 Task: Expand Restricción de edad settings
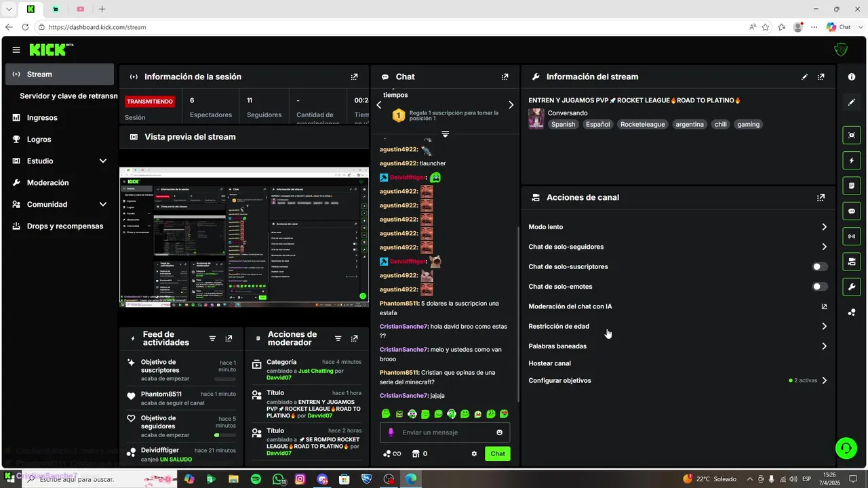point(678,326)
